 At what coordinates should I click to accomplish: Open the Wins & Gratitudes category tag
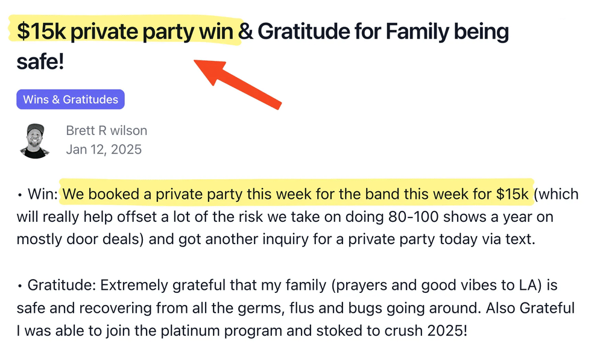pyautogui.click(x=71, y=99)
